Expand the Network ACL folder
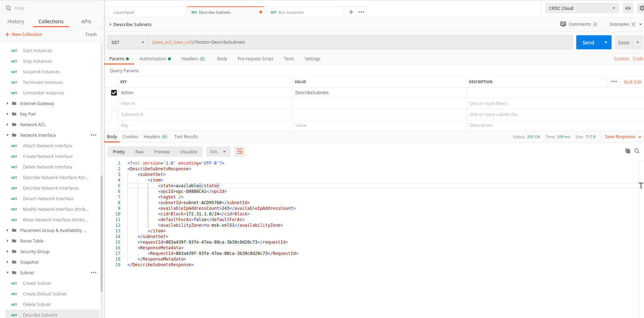The width and height of the screenshot is (644, 318). point(7,124)
